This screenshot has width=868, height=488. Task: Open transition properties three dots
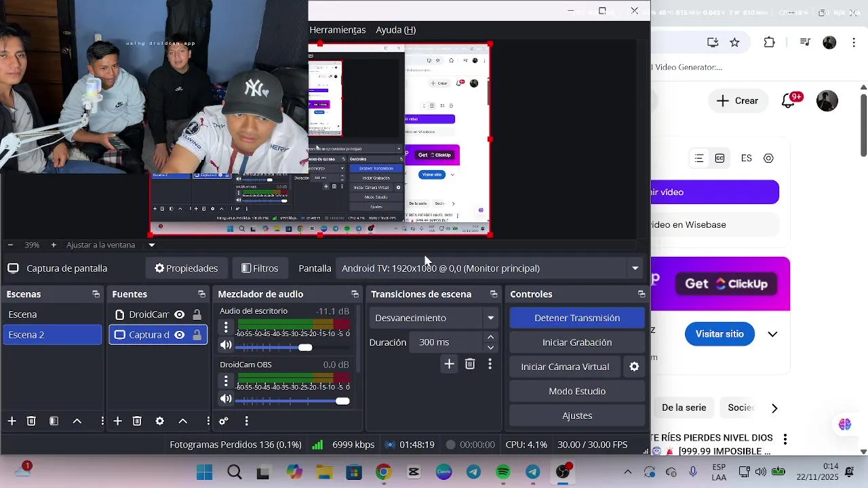pyautogui.click(x=490, y=364)
